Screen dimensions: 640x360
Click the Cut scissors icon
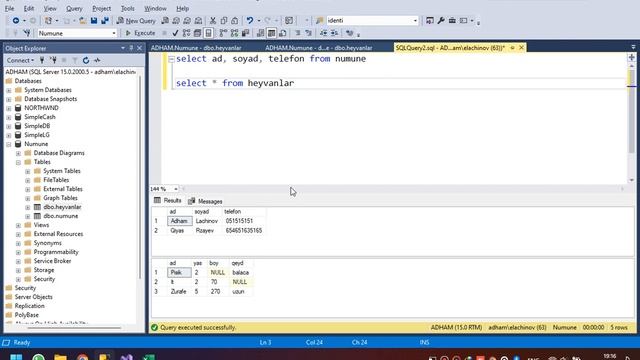coord(213,20)
